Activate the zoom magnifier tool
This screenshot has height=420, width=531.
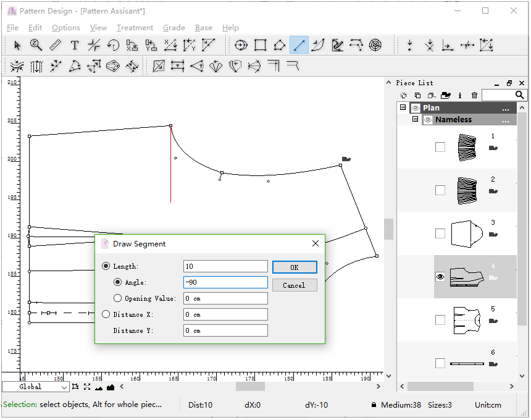(36, 45)
